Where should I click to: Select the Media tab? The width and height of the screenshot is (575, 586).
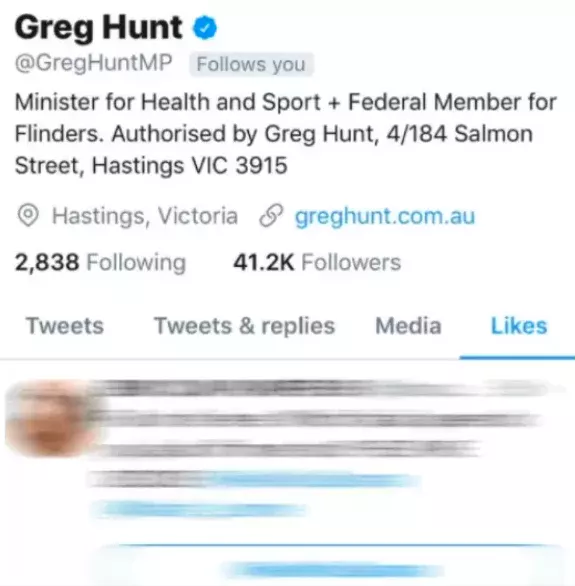point(408,326)
